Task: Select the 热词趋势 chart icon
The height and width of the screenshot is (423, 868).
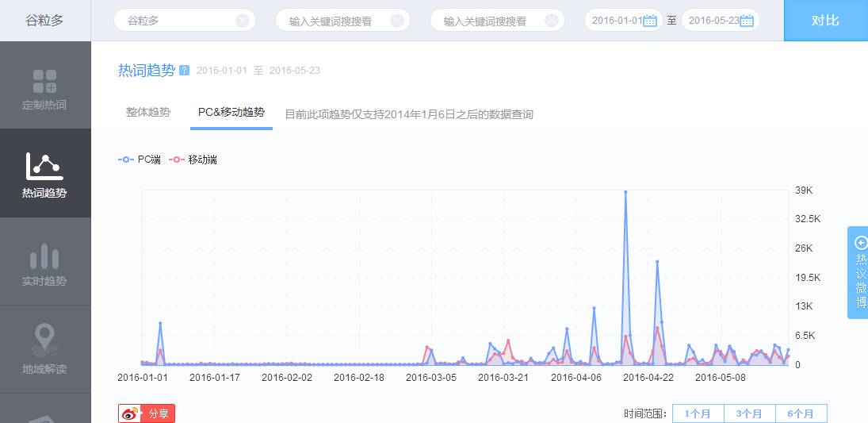Action: tap(44, 167)
